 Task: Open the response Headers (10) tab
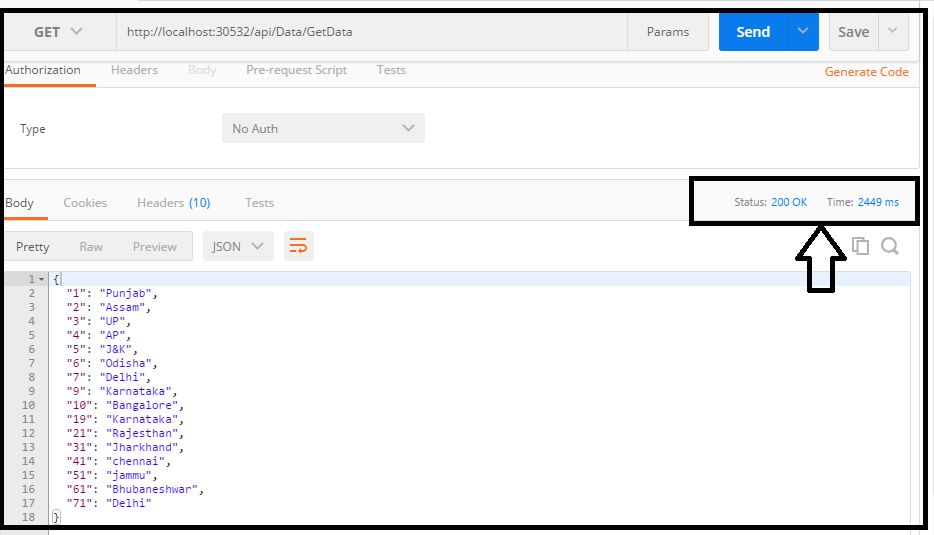[x=173, y=203]
